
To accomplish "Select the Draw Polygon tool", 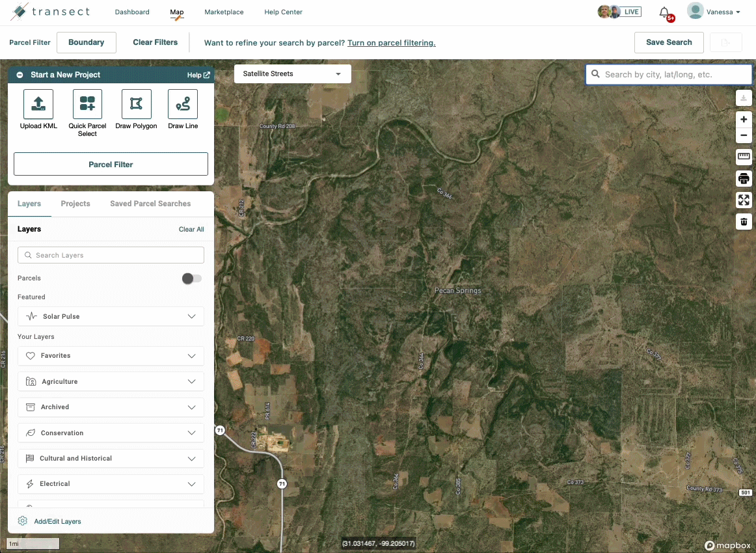I will click(137, 104).
